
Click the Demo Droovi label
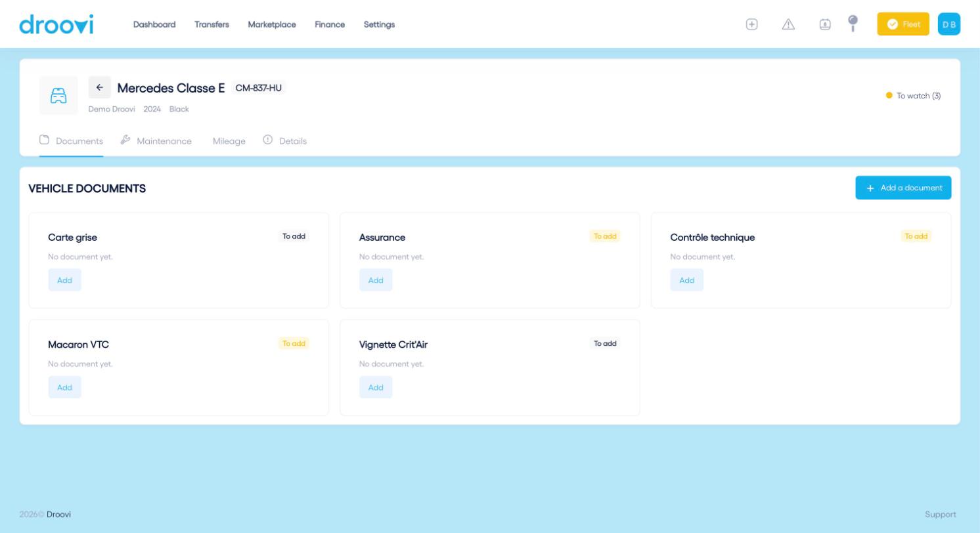pyautogui.click(x=112, y=109)
